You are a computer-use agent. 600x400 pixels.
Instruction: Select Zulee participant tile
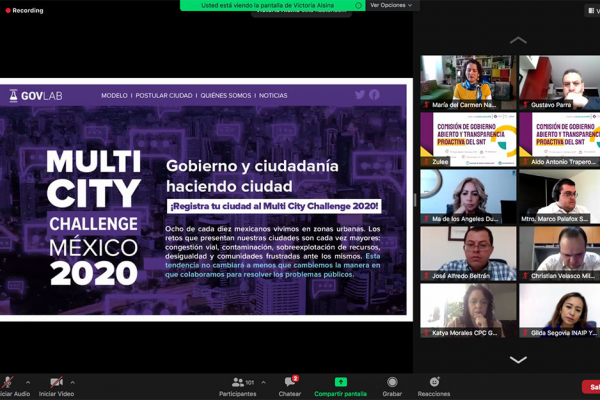(x=468, y=139)
